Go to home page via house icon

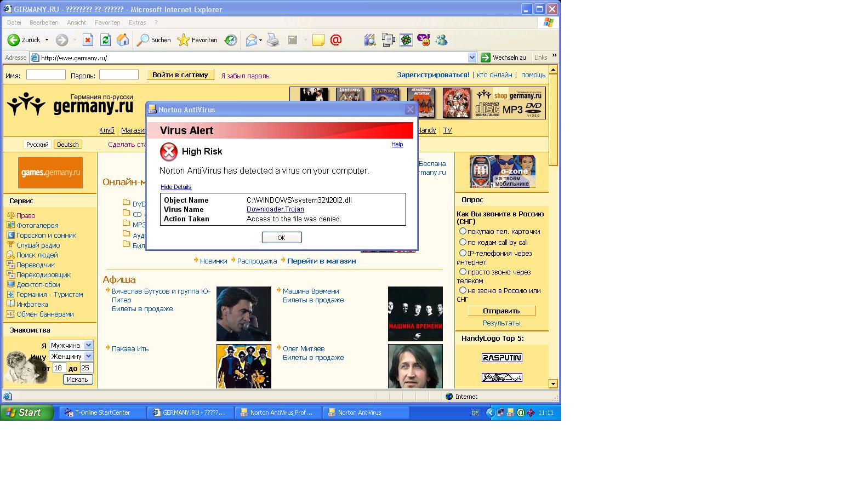coord(123,40)
